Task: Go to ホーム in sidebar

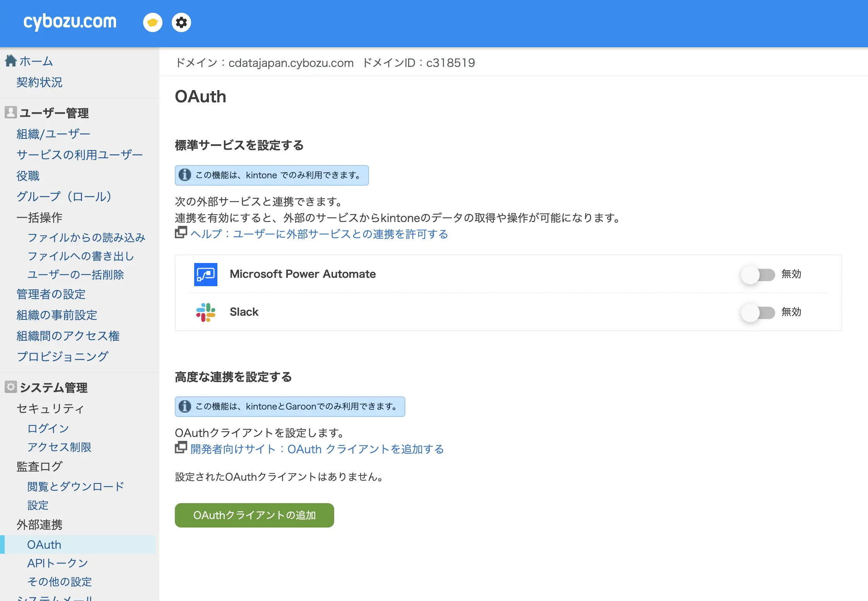Action: pos(36,61)
